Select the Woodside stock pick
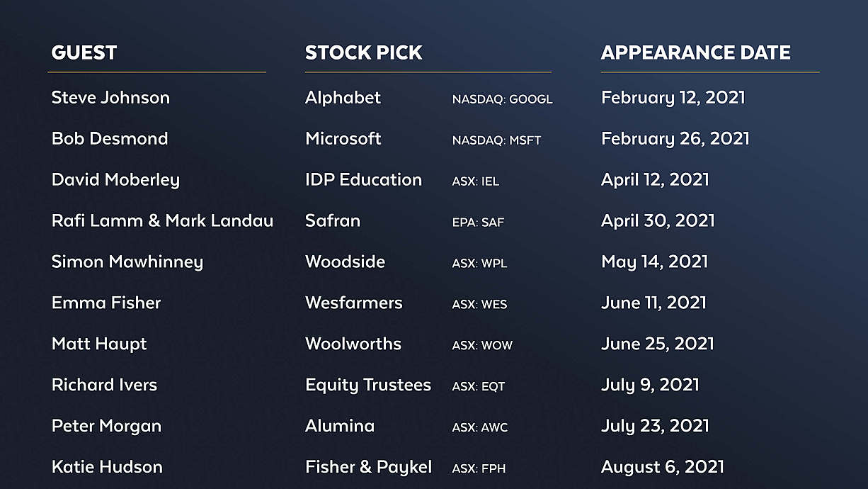This screenshot has width=868, height=489. (x=345, y=262)
